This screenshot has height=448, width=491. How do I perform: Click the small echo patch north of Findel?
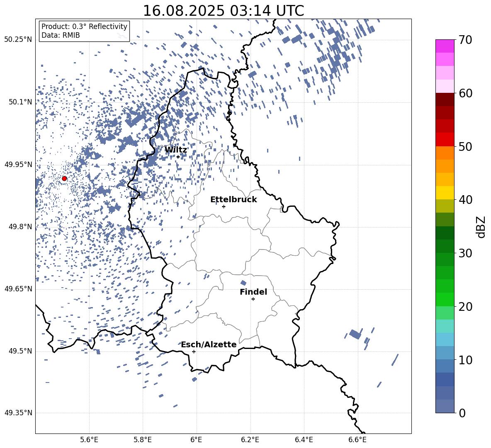point(243,283)
